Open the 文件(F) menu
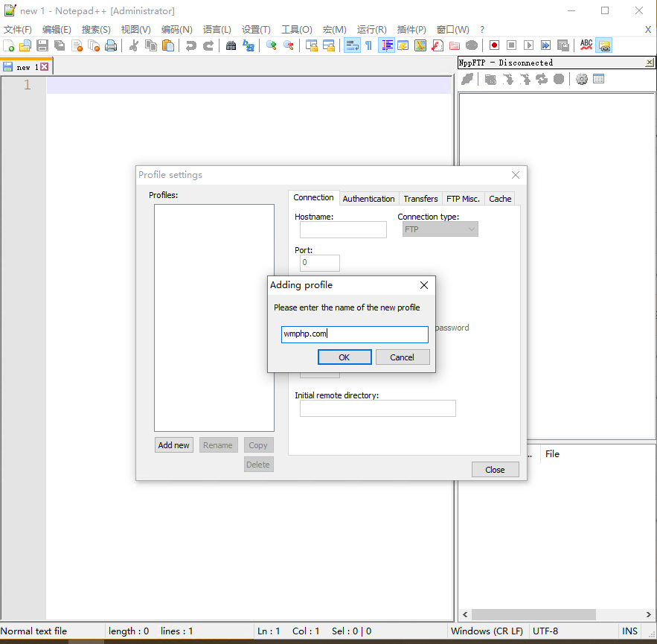The width and height of the screenshot is (657, 644). coord(18,29)
